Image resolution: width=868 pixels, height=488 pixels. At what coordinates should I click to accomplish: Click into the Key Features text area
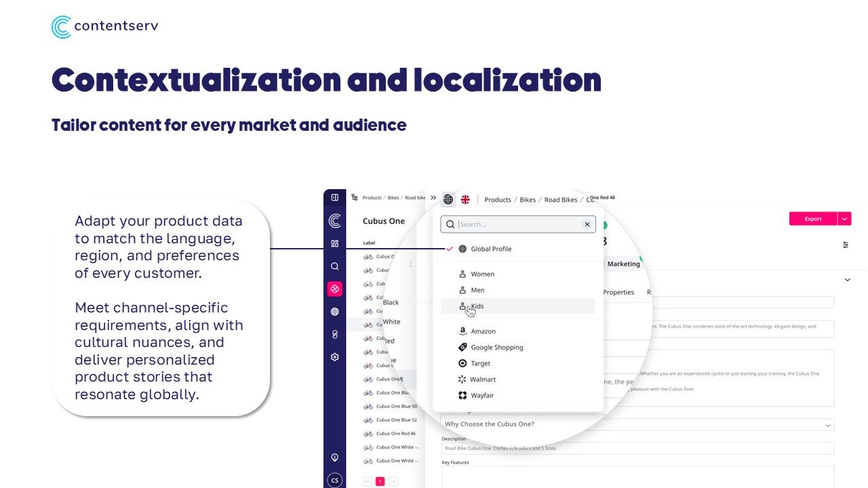(637, 477)
